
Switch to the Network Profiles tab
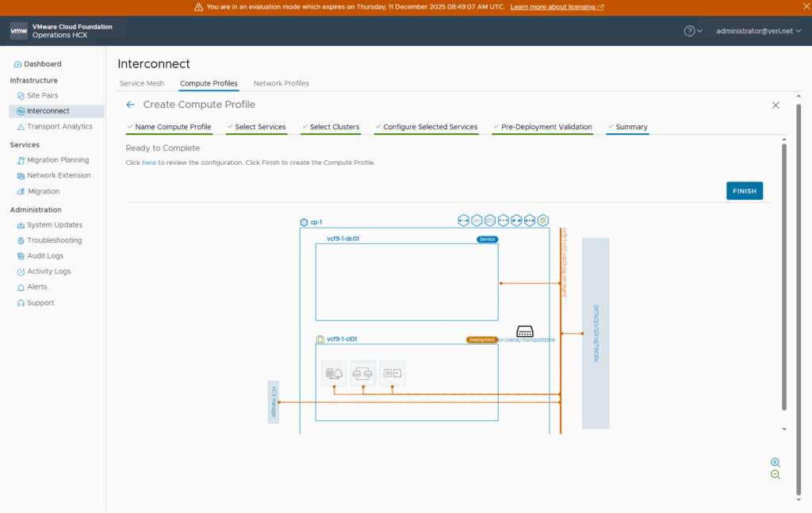coord(281,83)
